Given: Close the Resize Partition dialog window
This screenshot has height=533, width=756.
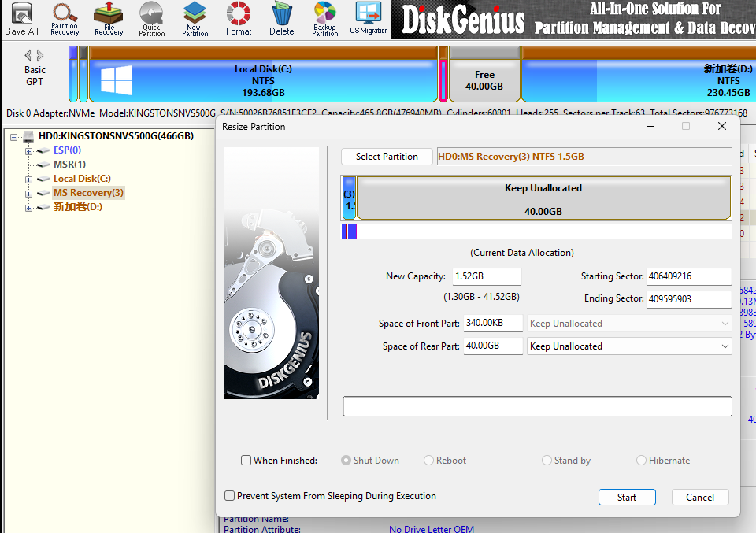Looking at the screenshot, I should click(722, 126).
